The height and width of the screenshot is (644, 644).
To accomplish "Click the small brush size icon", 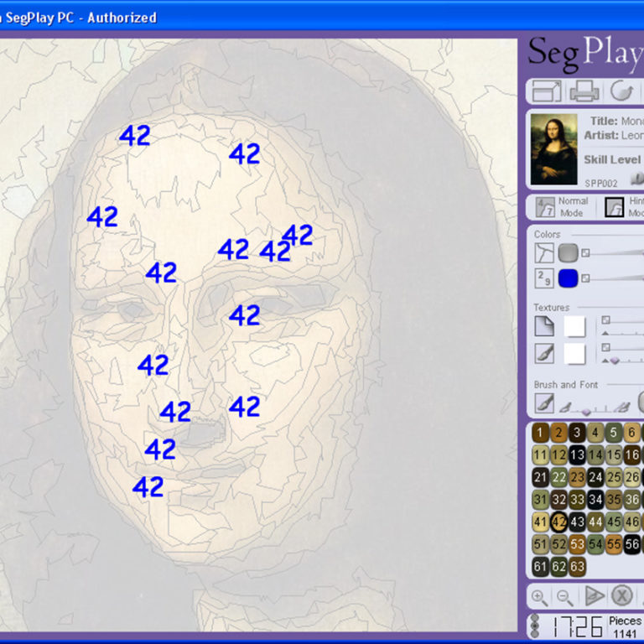I will pyautogui.click(x=566, y=407).
